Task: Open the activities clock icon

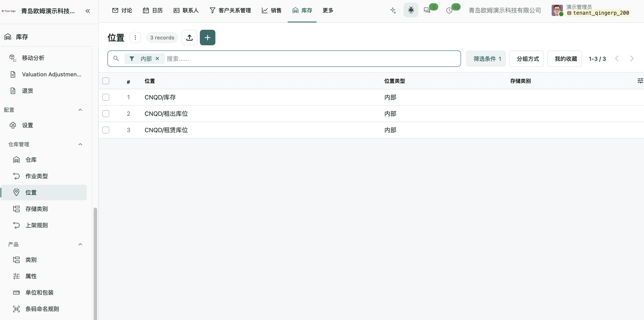Action: pyautogui.click(x=449, y=11)
